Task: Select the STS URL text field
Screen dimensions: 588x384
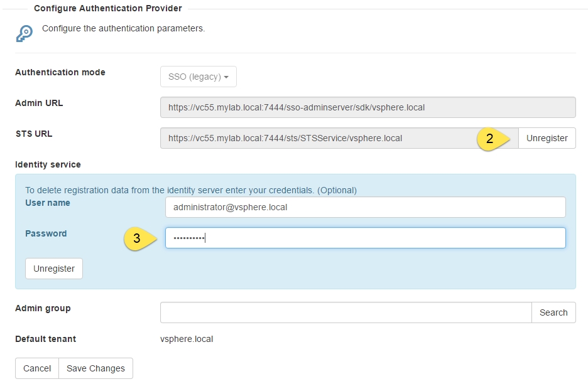Action: click(x=339, y=138)
